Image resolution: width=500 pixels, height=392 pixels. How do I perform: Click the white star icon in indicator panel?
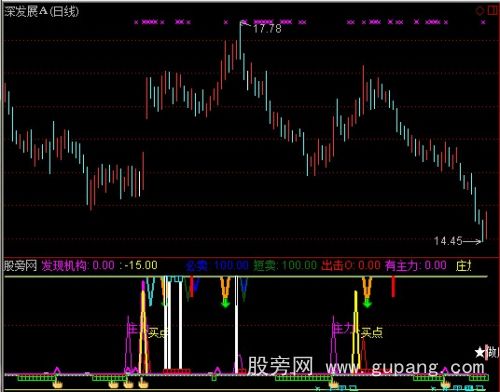click(480, 352)
